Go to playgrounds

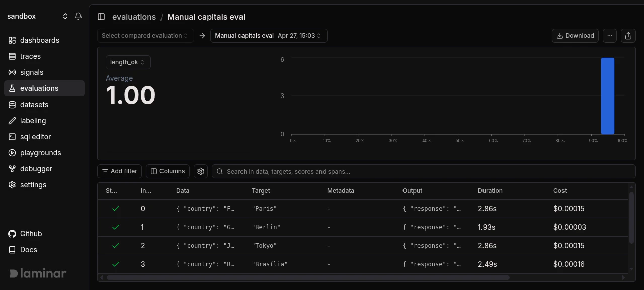pyautogui.click(x=44, y=153)
